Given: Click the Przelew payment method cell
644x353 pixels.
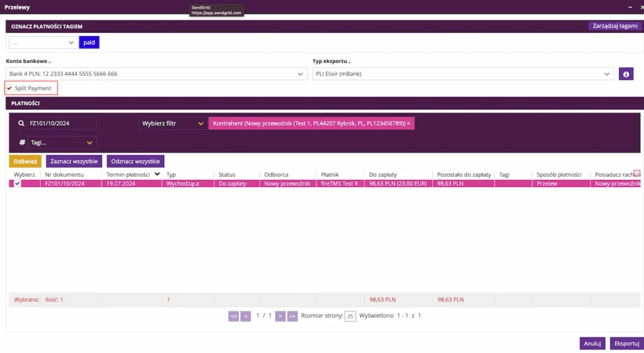Looking at the screenshot, I should click(x=561, y=184).
